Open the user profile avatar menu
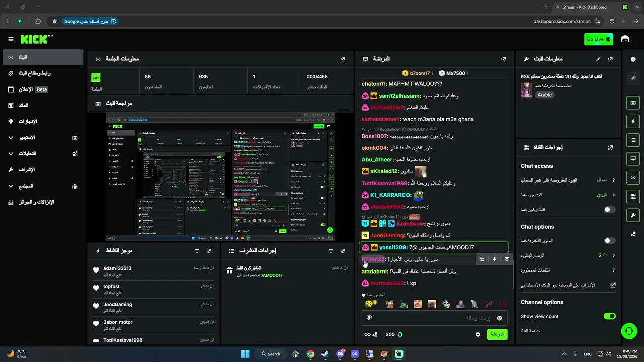The width and height of the screenshot is (644, 362). click(625, 39)
